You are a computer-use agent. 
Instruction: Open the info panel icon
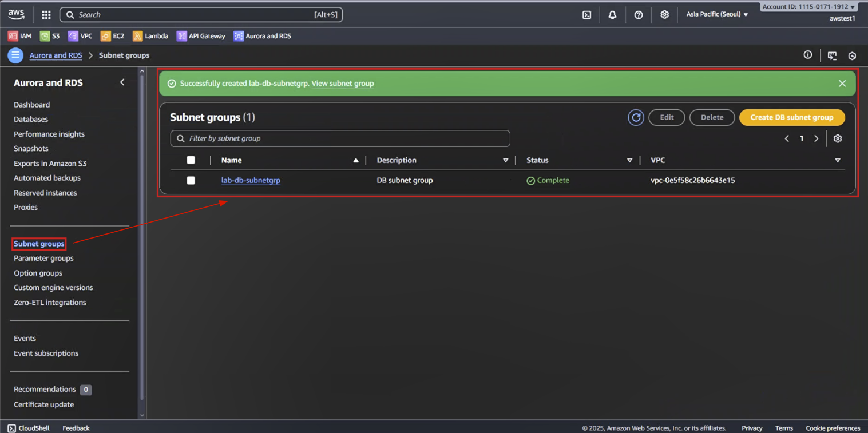[808, 55]
